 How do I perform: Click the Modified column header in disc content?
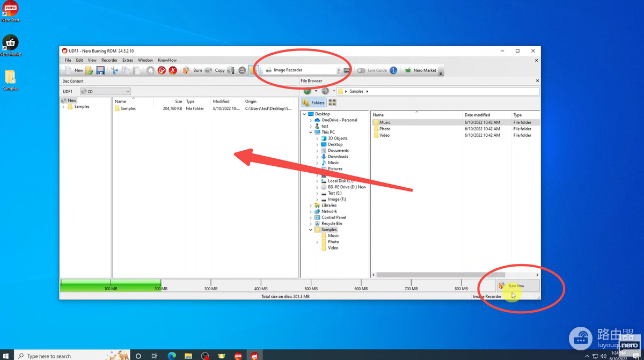[x=227, y=101]
